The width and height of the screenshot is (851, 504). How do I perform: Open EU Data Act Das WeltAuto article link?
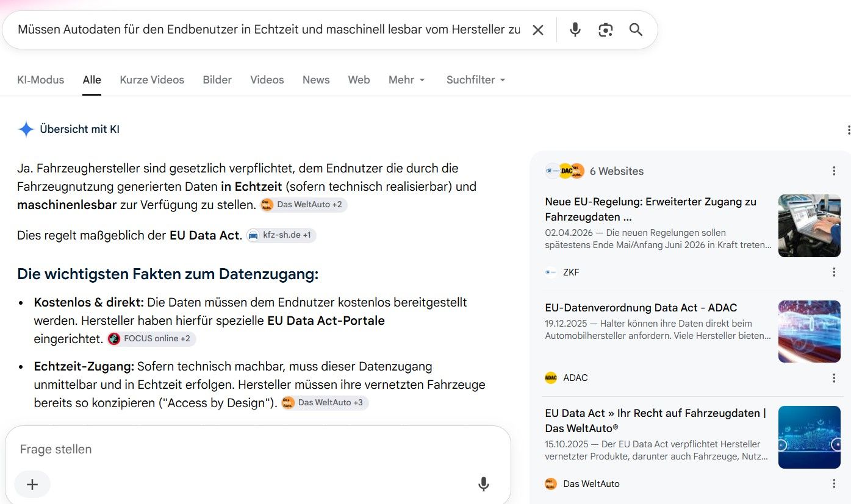pyautogui.click(x=656, y=421)
